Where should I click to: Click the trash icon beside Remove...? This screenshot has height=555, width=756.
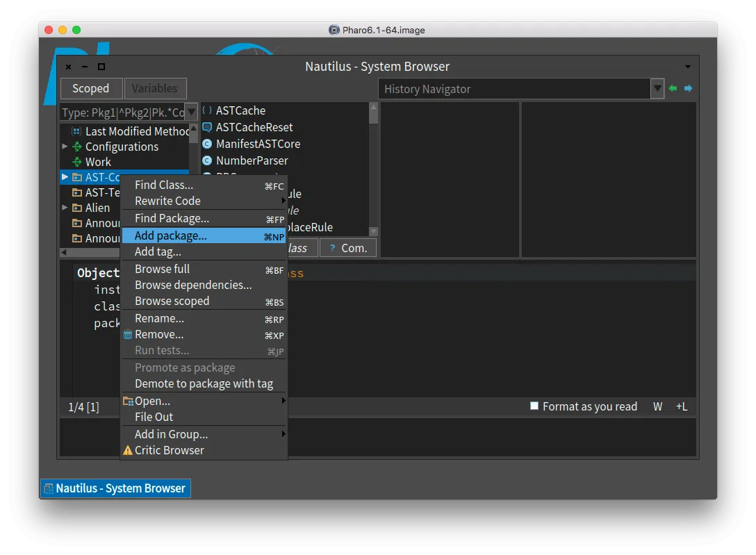(x=128, y=334)
